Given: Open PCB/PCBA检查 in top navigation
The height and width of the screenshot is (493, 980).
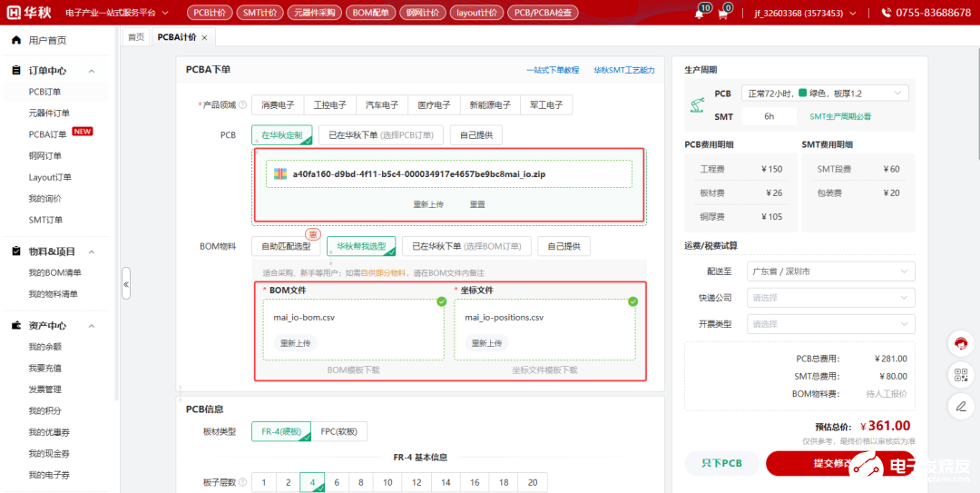Looking at the screenshot, I should tap(543, 13).
